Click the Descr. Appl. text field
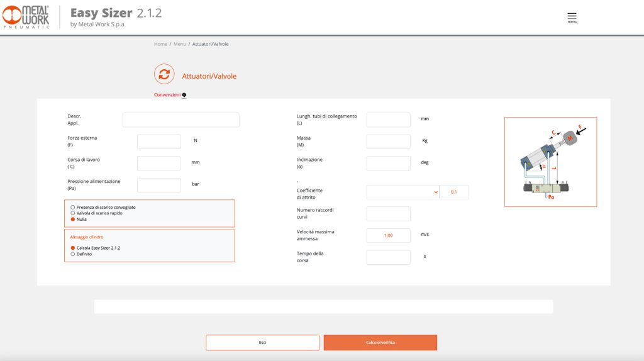The height and width of the screenshot is (361, 644). [x=181, y=120]
